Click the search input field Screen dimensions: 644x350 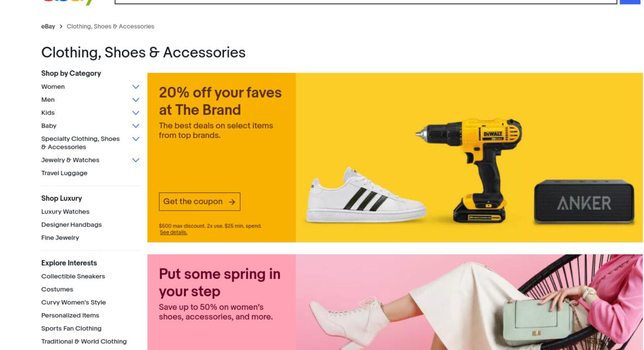pos(366,2)
